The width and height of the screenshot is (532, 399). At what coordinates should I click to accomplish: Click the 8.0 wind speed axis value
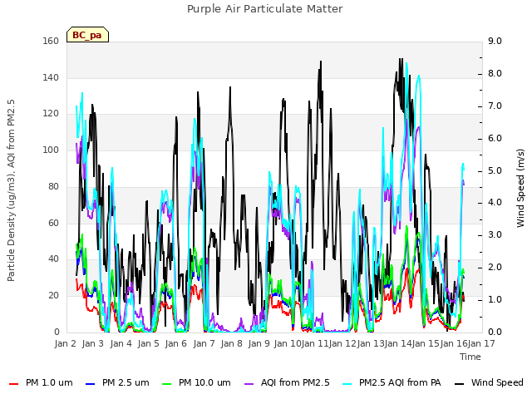pos(495,74)
